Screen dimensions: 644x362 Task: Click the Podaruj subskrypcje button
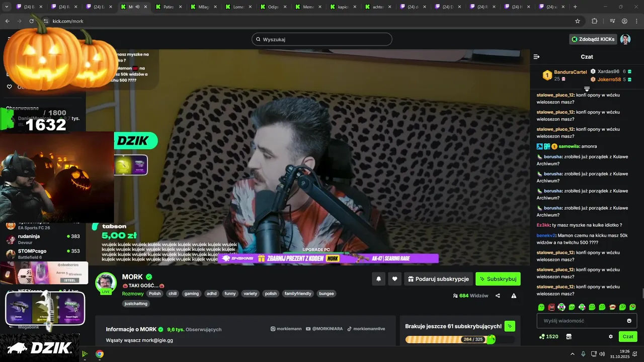pyautogui.click(x=438, y=279)
